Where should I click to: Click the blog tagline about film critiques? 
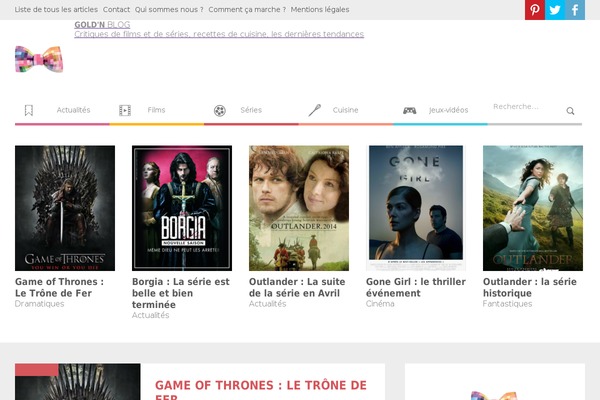219,34
